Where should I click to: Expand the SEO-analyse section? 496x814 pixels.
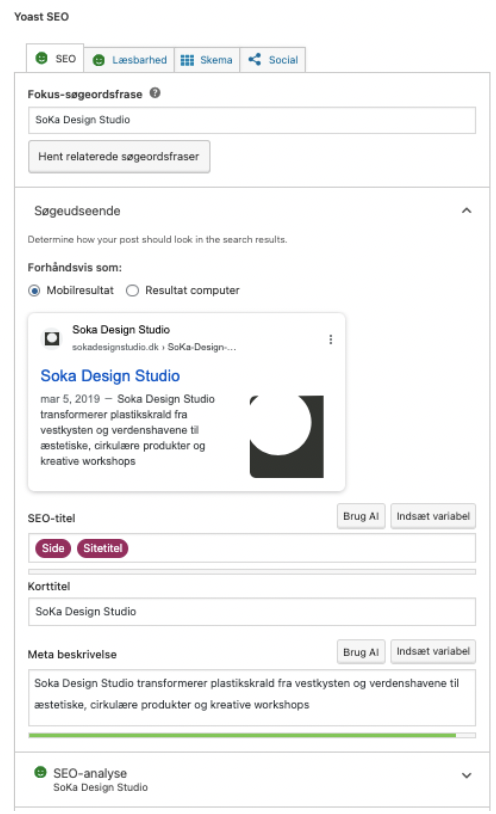pyautogui.click(x=466, y=775)
